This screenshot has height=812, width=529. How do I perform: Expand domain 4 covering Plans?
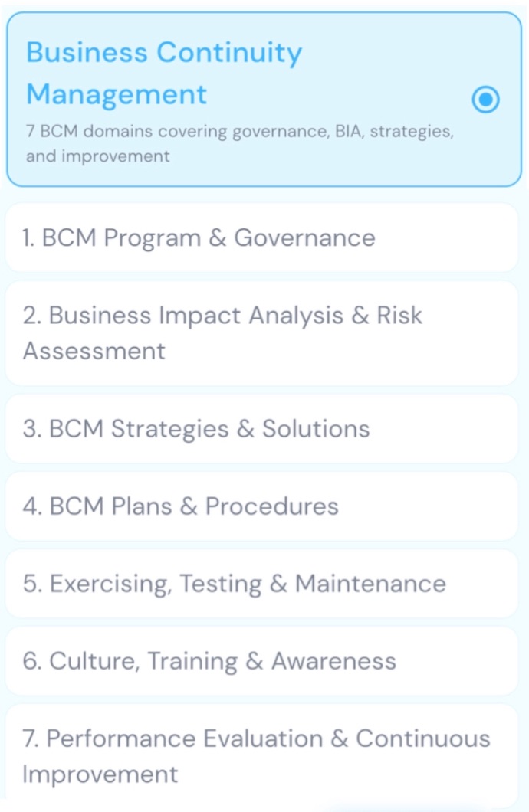coord(262,506)
